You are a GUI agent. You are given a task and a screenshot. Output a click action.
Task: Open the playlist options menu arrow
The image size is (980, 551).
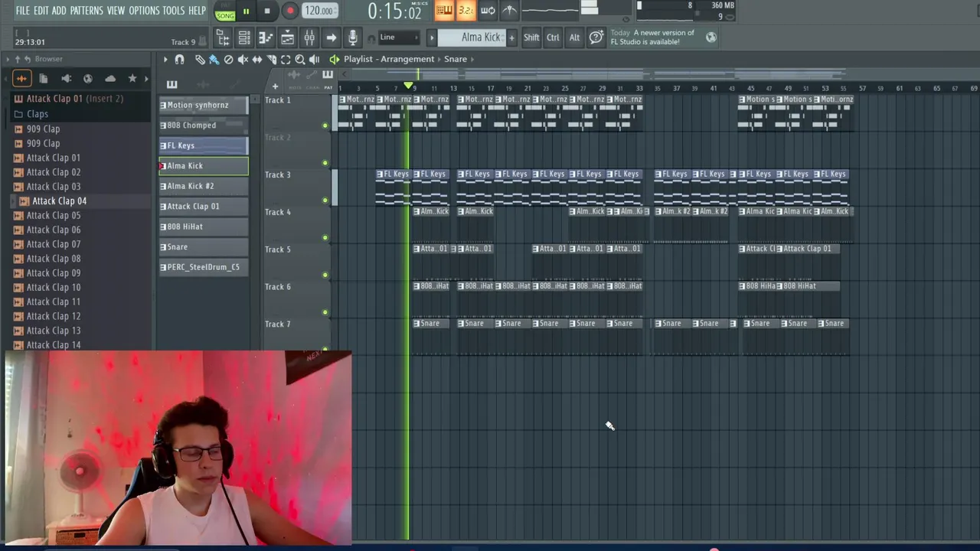(165, 60)
